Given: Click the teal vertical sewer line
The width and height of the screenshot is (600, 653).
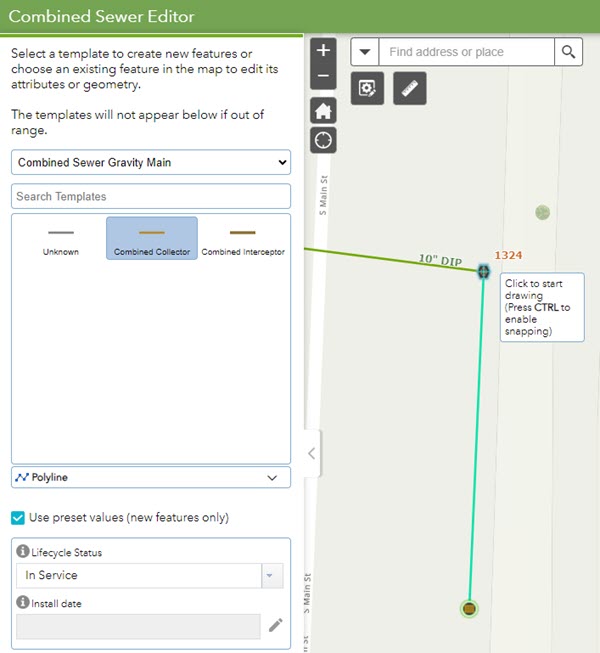Looking at the screenshot, I should pos(477,437).
